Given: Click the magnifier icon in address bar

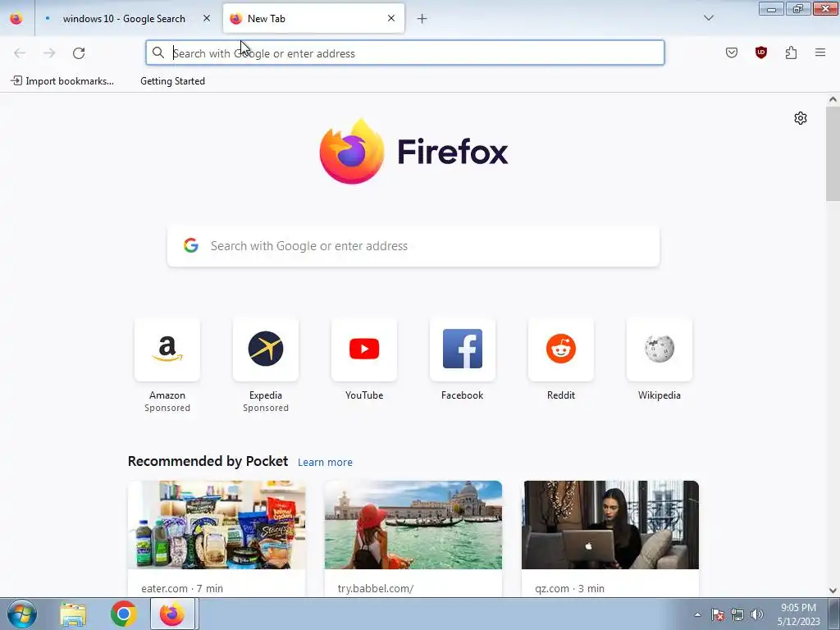Looking at the screenshot, I should tap(158, 53).
